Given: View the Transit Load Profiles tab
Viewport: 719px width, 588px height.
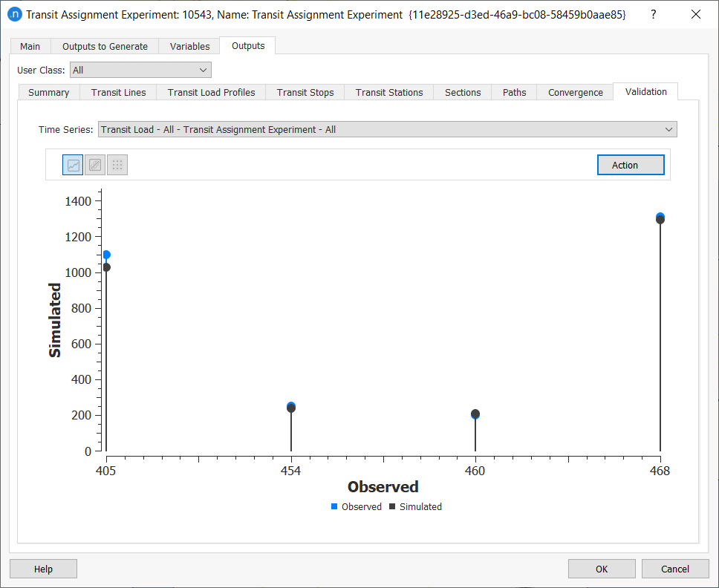Looking at the screenshot, I should pos(211,92).
